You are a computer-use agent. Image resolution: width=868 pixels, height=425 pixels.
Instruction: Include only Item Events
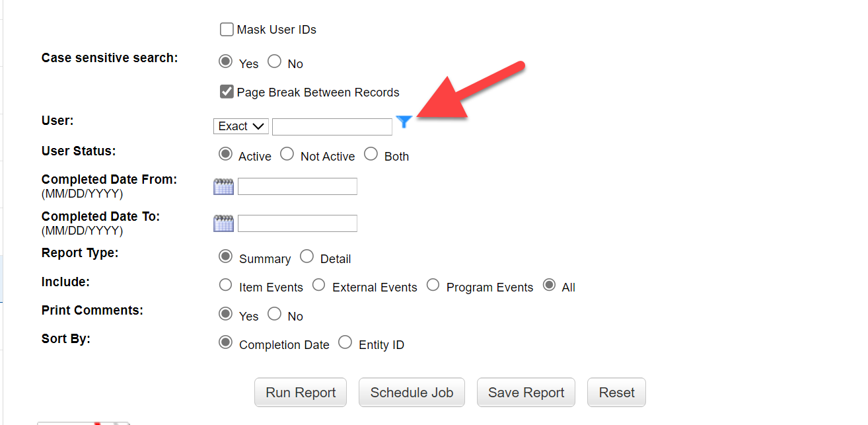(x=226, y=285)
